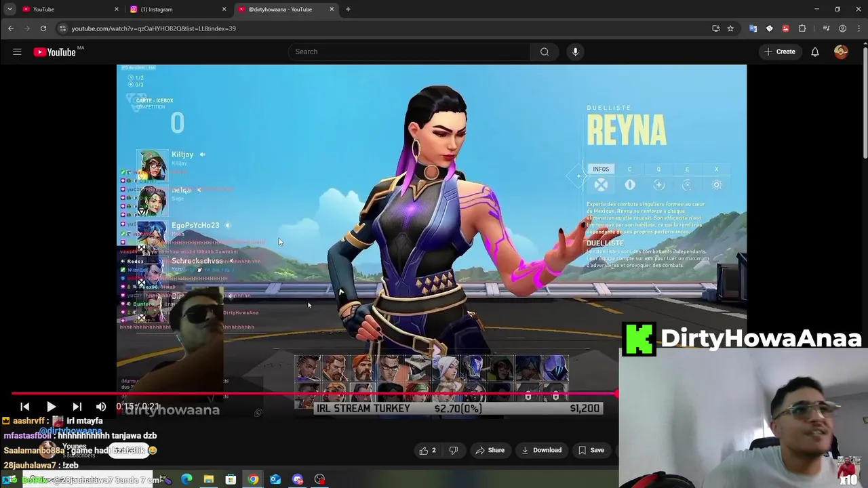View site information icon in address bar
Viewport: 868px width, 488px height.
tap(62, 28)
